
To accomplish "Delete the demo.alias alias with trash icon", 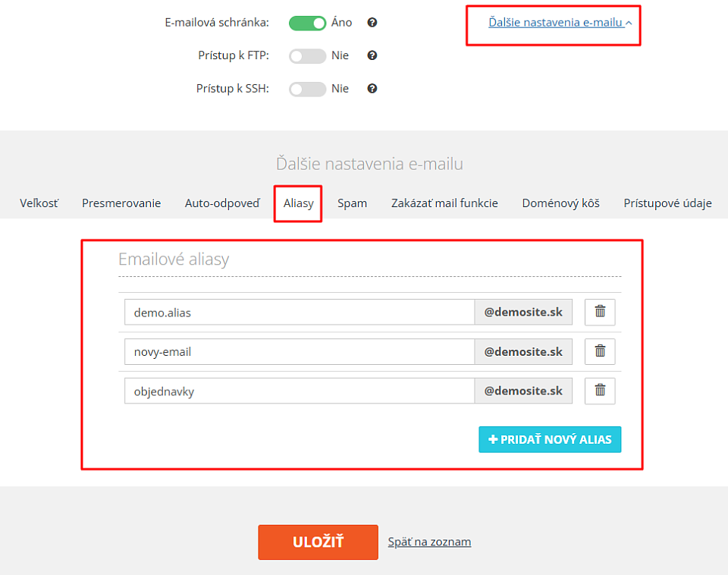I will click(600, 312).
